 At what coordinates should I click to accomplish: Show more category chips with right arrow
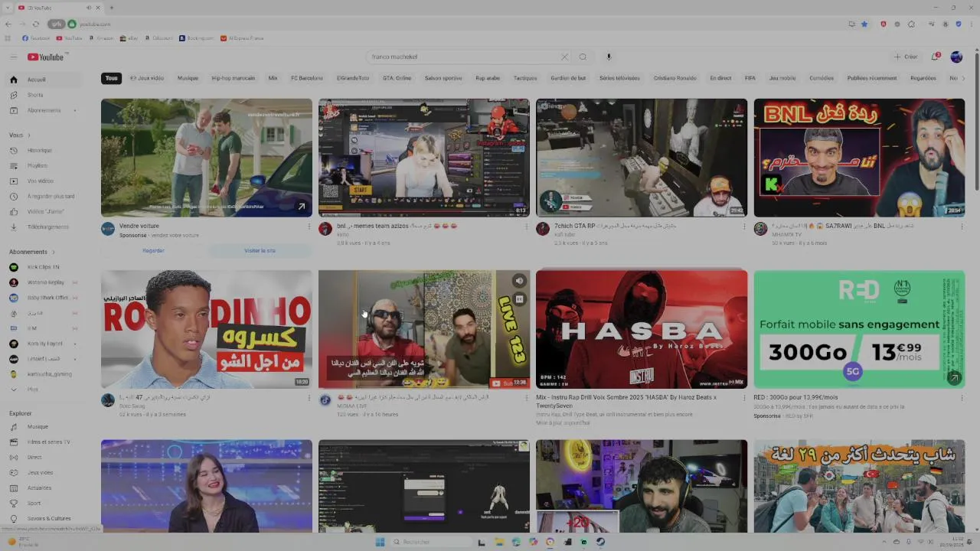click(962, 78)
